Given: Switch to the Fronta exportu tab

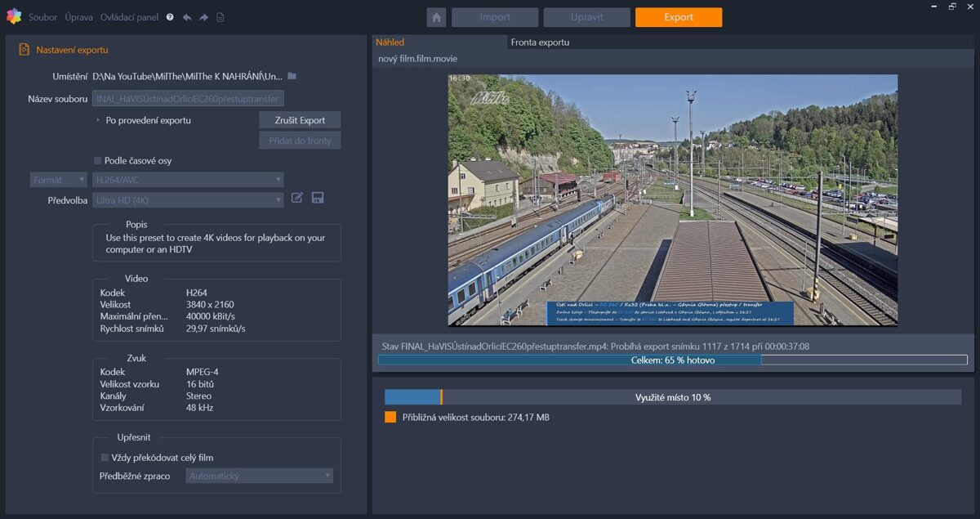Looking at the screenshot, I should tap(540, 43).
